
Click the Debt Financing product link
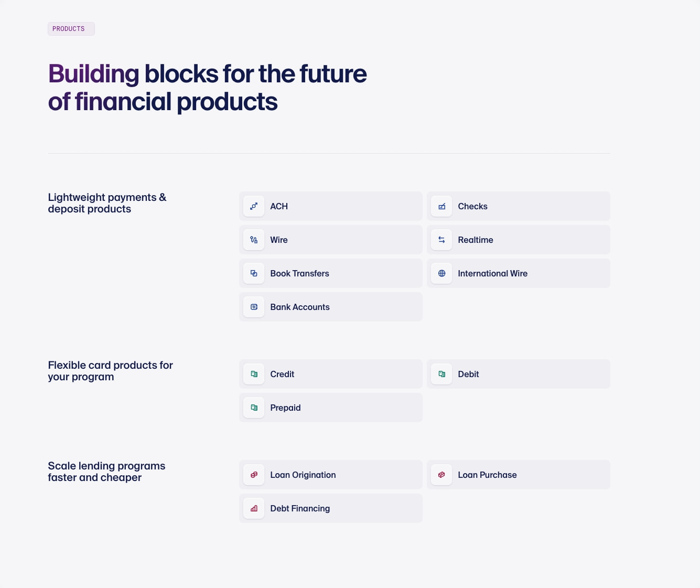tap(331, 508)
